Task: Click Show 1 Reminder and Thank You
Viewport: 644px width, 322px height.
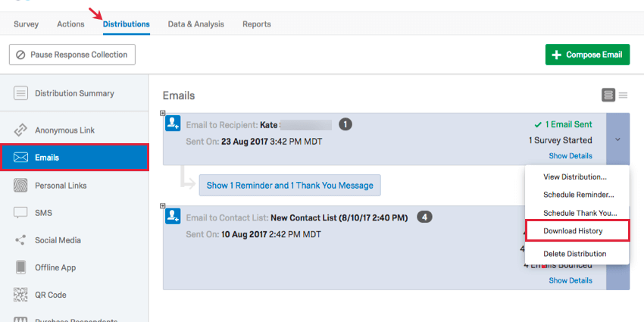Action: [x=290, y=186]
